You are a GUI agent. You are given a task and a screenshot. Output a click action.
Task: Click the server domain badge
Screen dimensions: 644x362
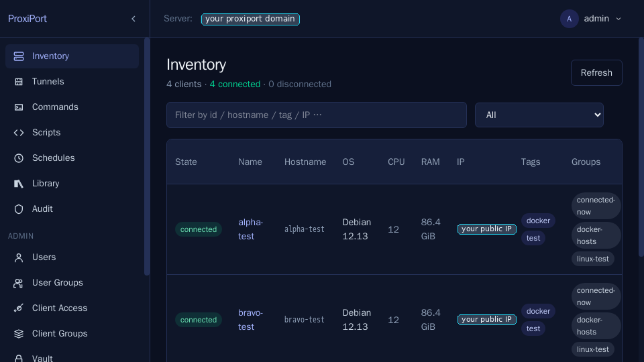point(250,19)
